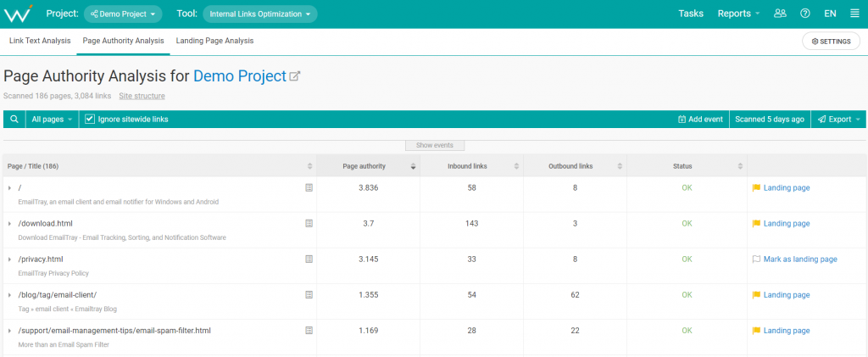This screenshot has width=868, height=357.
Task: Click EmailTray Privacy Policy title text
Action: pyautogui.click(x=53, y=273)
